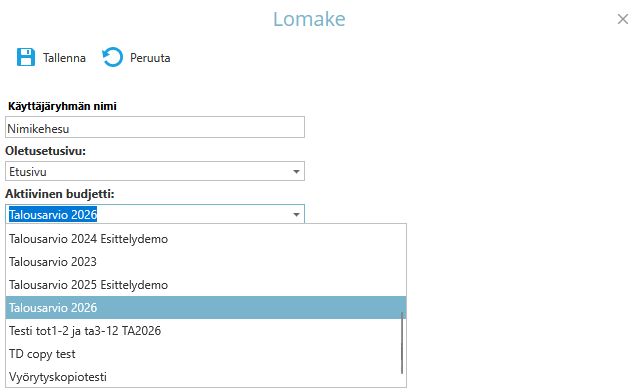
Task: Click the dropdown list scrollbar thumb
Action: (x=402, y=343)
